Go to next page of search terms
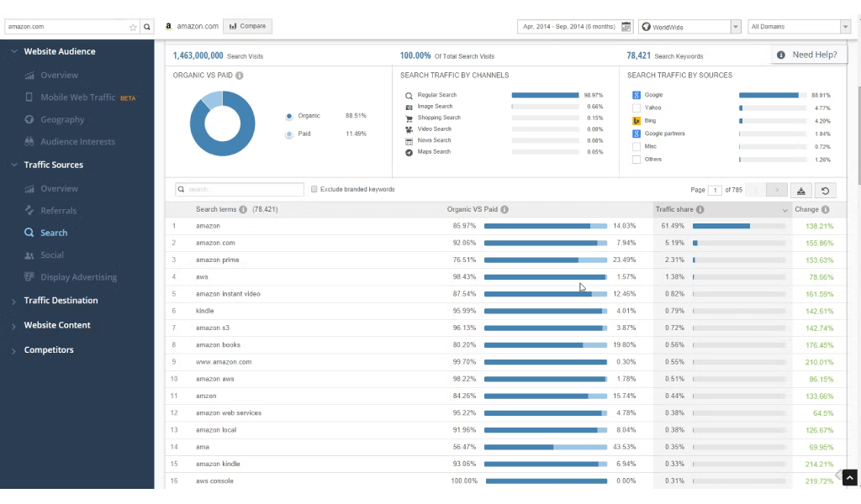 point(776,191)
